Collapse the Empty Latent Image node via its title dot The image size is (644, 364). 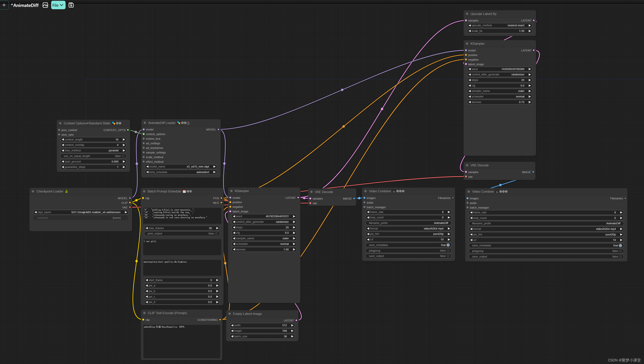coord(230,314)
